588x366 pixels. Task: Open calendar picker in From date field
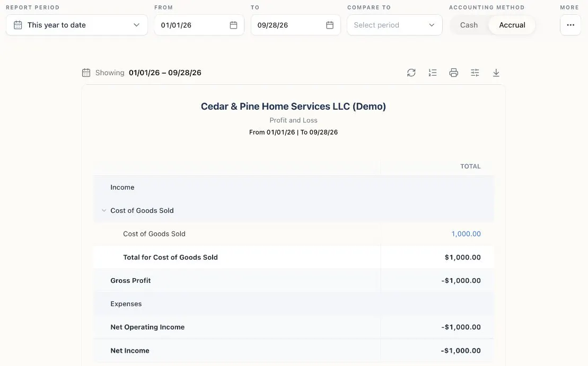pos(233,25)
